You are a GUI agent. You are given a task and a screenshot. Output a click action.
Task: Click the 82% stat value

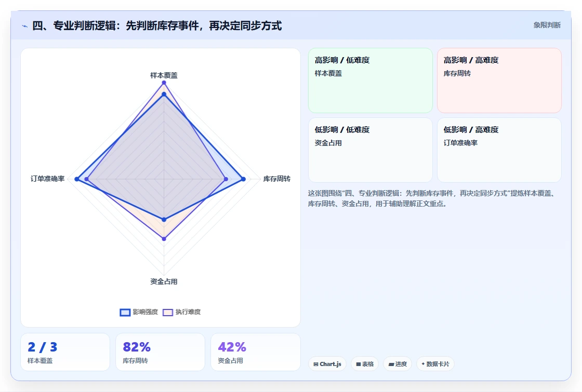pos(137,347)
